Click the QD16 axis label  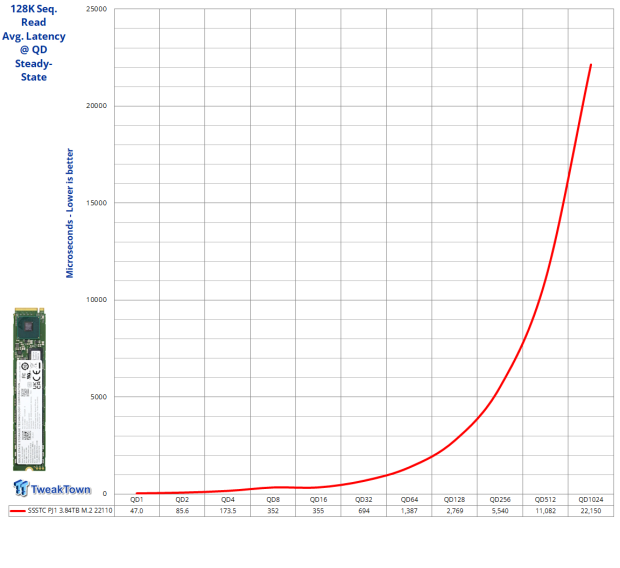[318, 500]
